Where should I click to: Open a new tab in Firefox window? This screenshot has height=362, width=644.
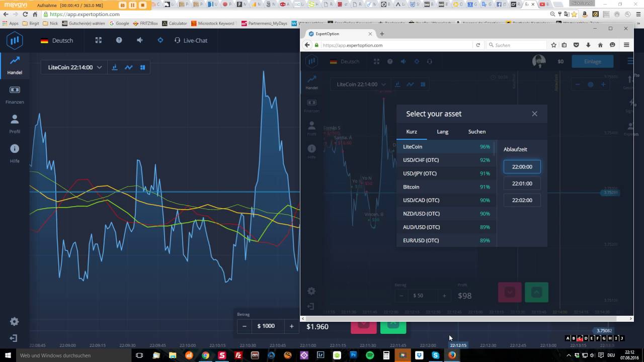pyautogui.click(x=382, y=34)
